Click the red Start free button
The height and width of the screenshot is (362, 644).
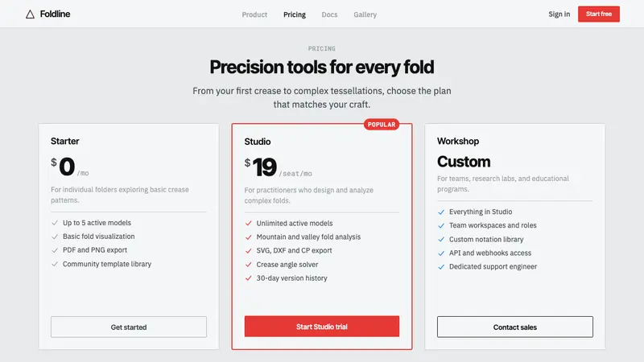[x=599, y=14]
